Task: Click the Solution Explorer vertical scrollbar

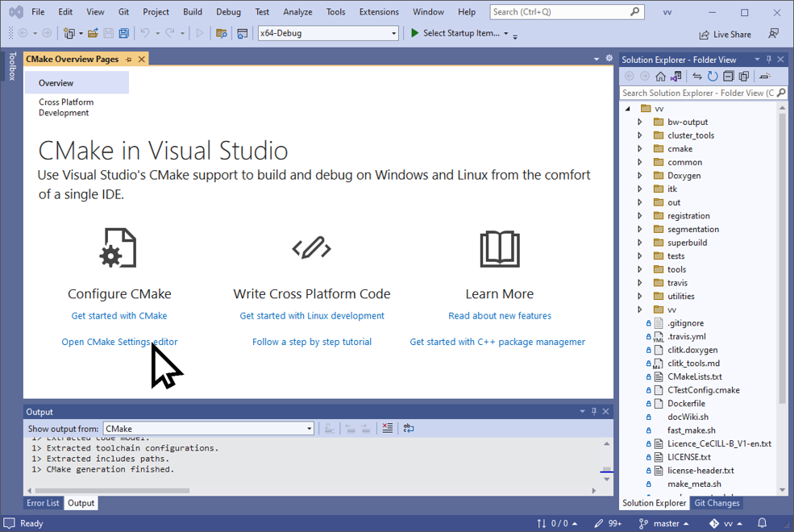Action: coord(783,258)
